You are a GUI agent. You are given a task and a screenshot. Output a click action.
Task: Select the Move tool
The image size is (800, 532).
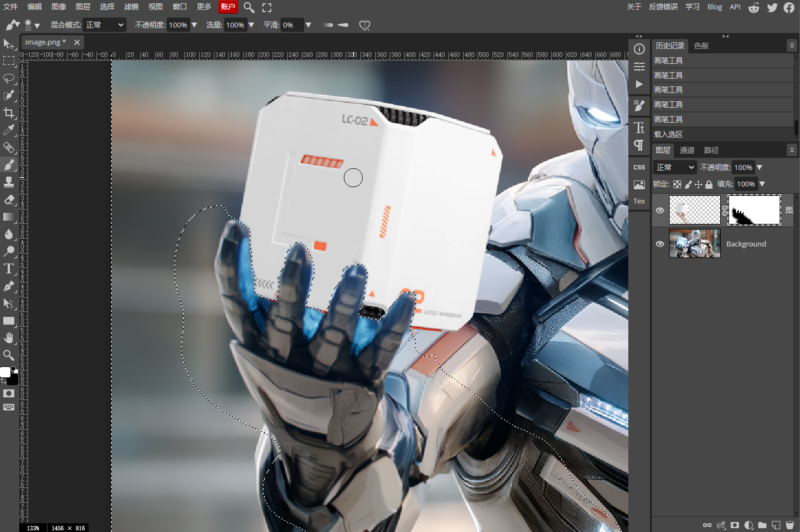[x=9, y=43]
